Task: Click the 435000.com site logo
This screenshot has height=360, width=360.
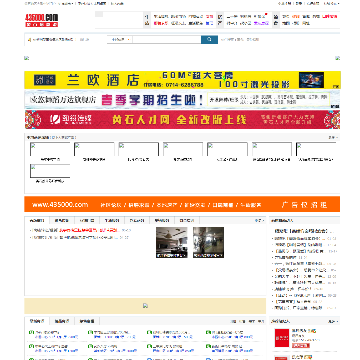Action: click(x=42, y=20)
